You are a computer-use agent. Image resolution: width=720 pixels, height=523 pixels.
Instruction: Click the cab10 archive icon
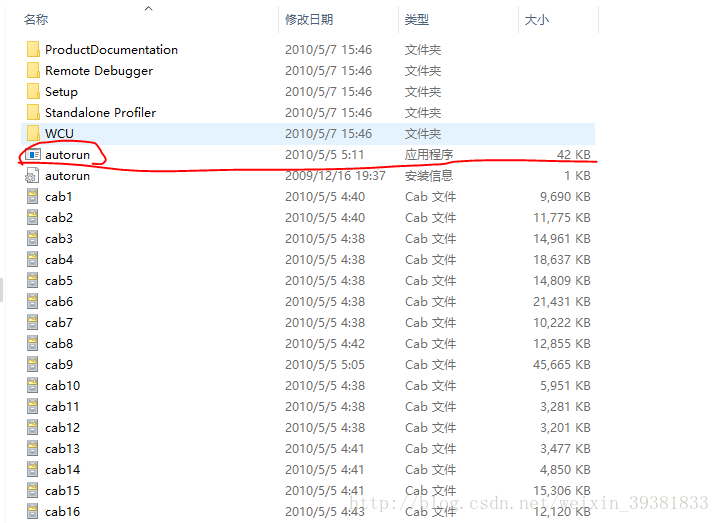point(33,386)
